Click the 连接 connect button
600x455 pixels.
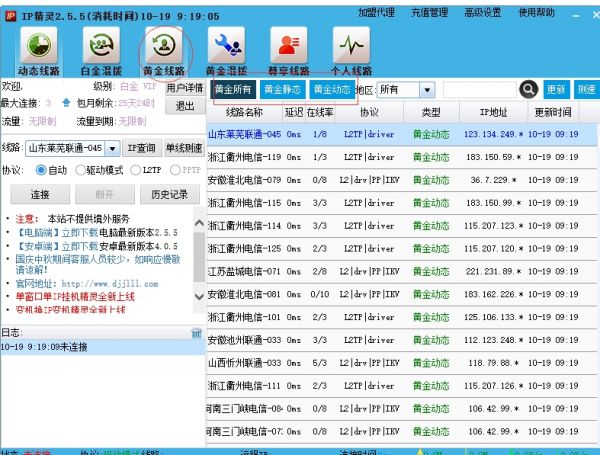pos(40,194)
